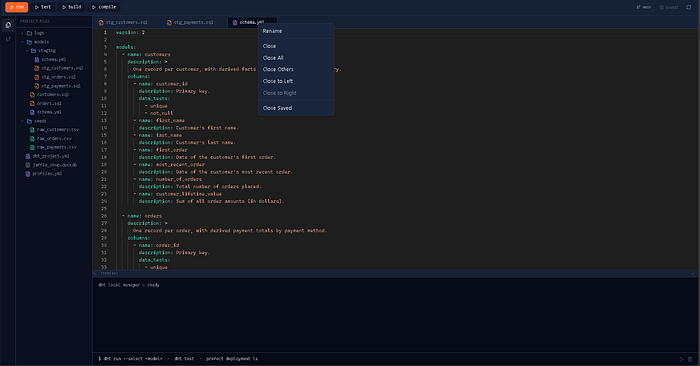
Task: Switch to the stg_payments.sql tab
Action: point(193,22)
